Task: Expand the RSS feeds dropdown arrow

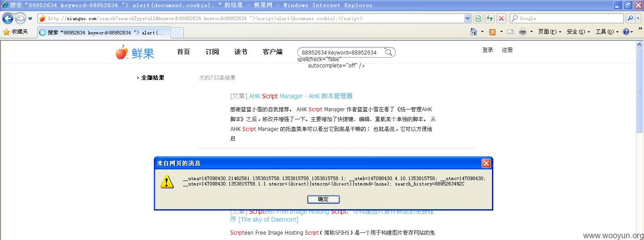Action: 501,32
